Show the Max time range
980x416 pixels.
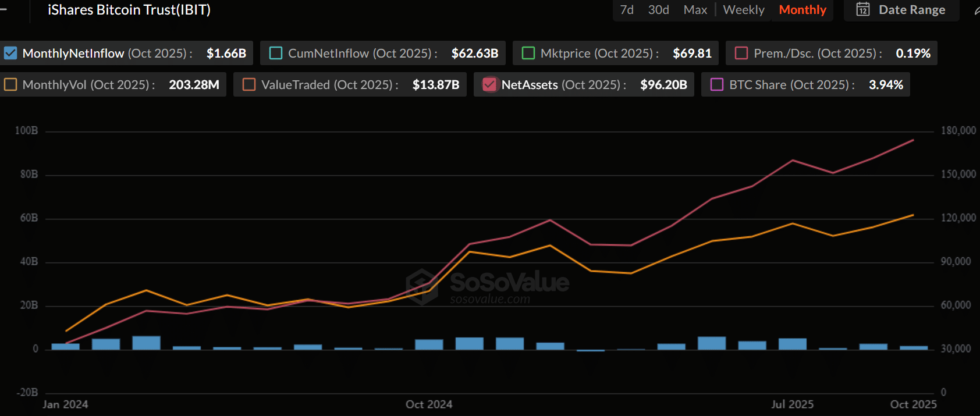click(695, 10)
